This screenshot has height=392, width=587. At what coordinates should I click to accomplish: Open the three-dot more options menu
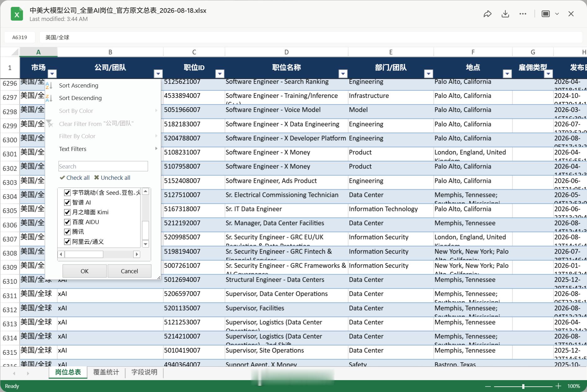pos(523,14)
